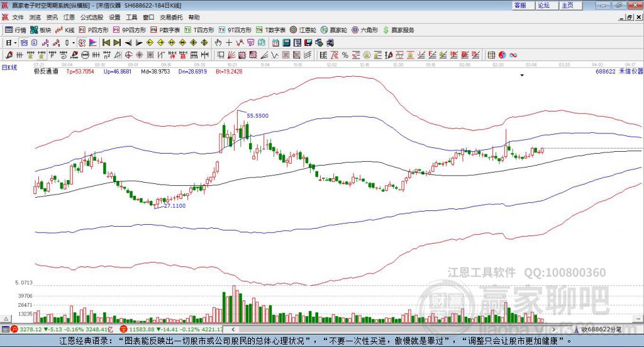Click the percent % tool icon
This screenshot has height=347, width=644.
[x=345, y=55]
